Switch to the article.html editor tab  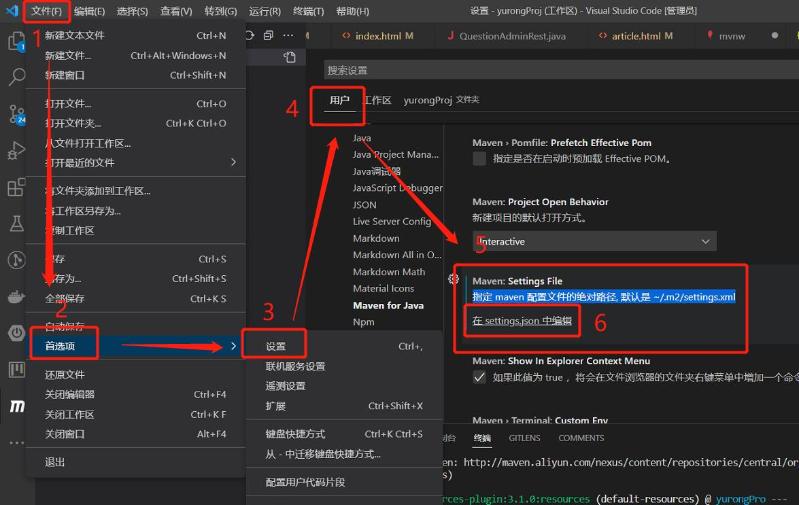pyautogui.click(x=636, y=36)
